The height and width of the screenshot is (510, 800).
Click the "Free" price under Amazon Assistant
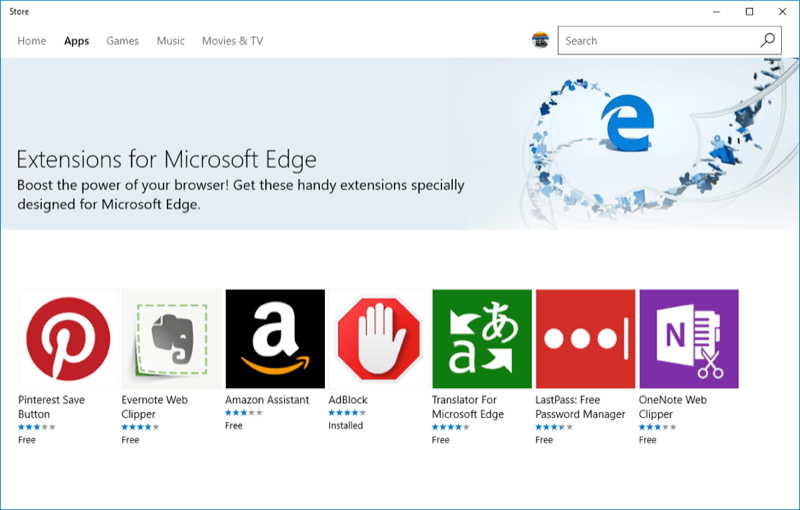pos(234,425)
